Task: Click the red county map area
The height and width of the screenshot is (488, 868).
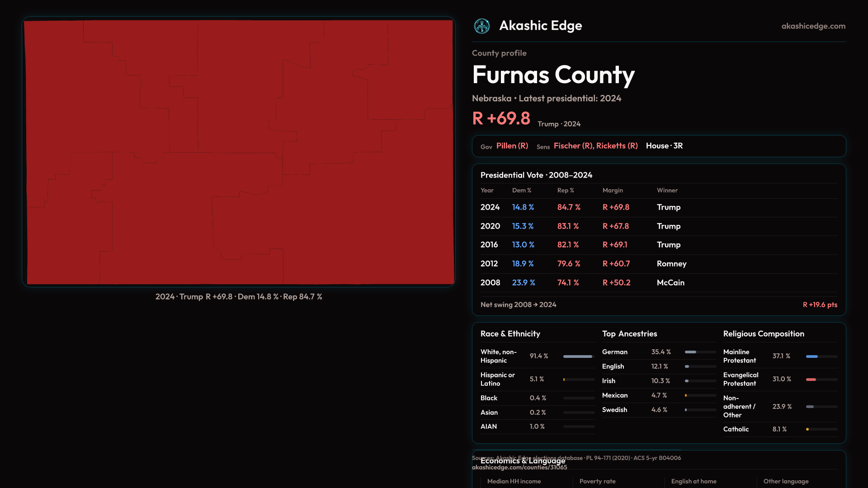Action: click(239, 152)
